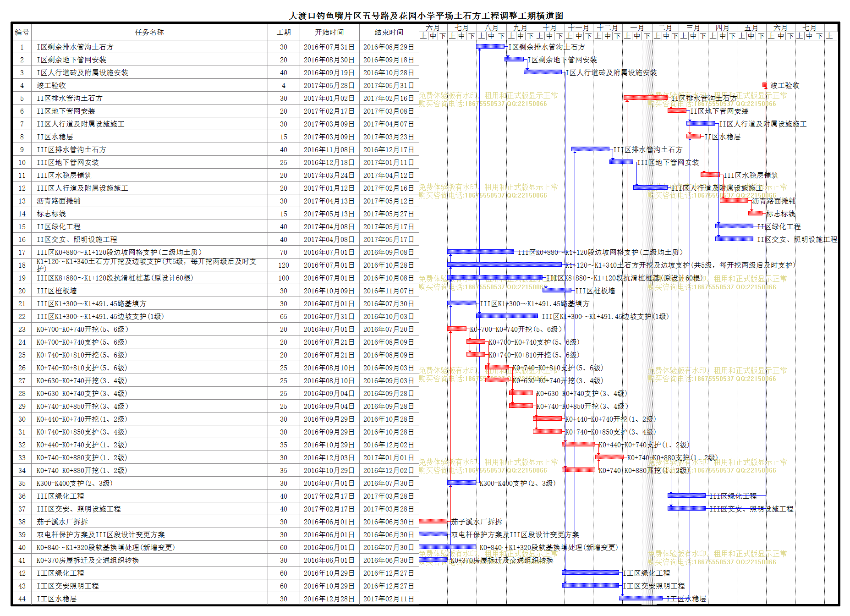
Task: Click duration value 65 in row 22
Action: point(284,316)
